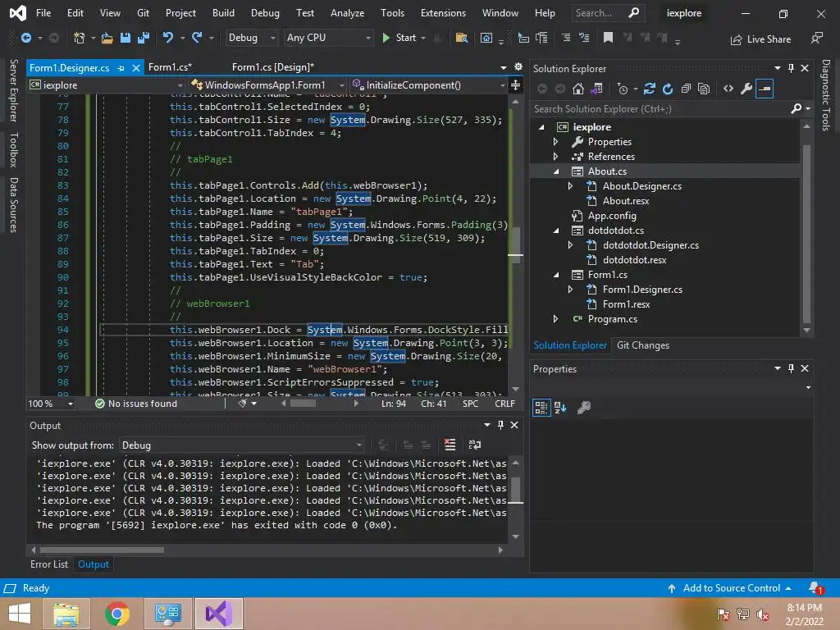The height and width of the screenshot is (630, 840).
Task: Switch views icon in Solution Explorer toolbar
Action: coord(597,89)
